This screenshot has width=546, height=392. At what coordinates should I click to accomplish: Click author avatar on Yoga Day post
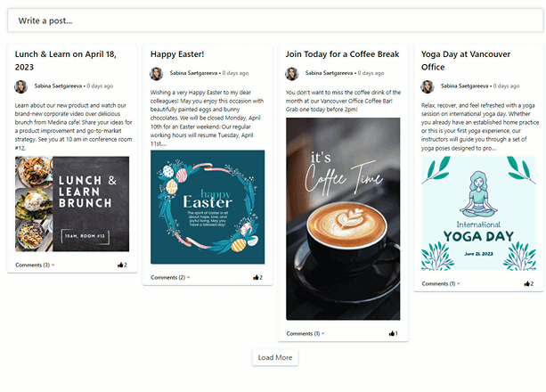coord(428,86)
